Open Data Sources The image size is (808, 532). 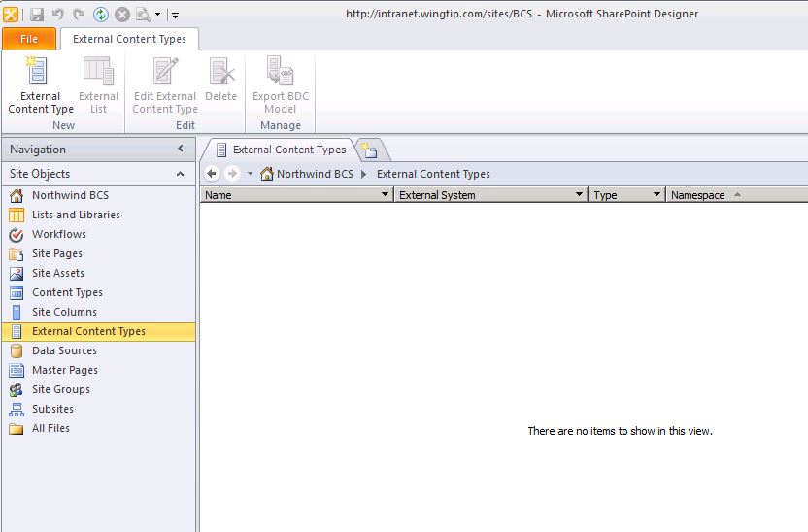pos(99,350)
